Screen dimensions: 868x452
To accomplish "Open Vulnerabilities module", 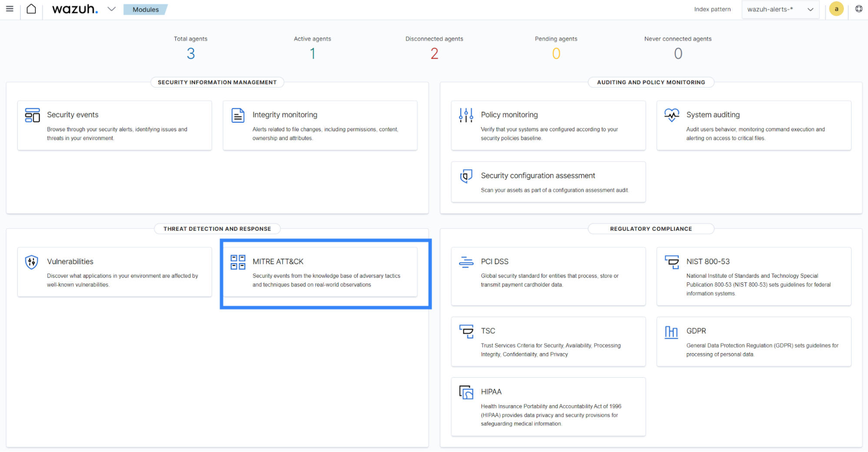I will [x=115, y=272].
